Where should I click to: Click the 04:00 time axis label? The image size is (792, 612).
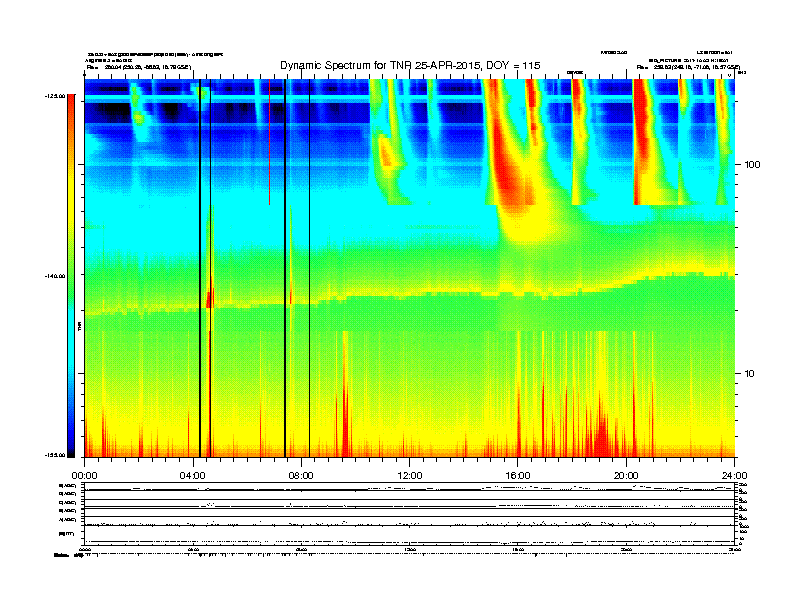coord(193,476)
